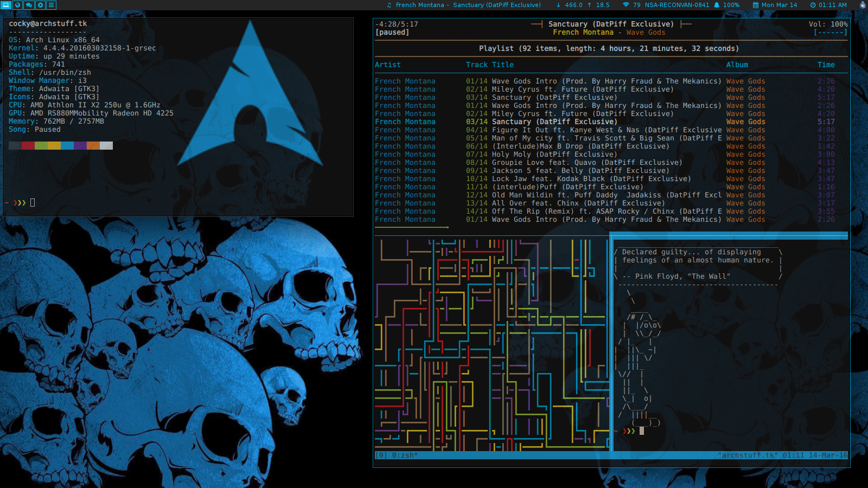The image size is (868, 488).
Task: Click the now-playing song title in top bar
Action: (x=468, y=5)
